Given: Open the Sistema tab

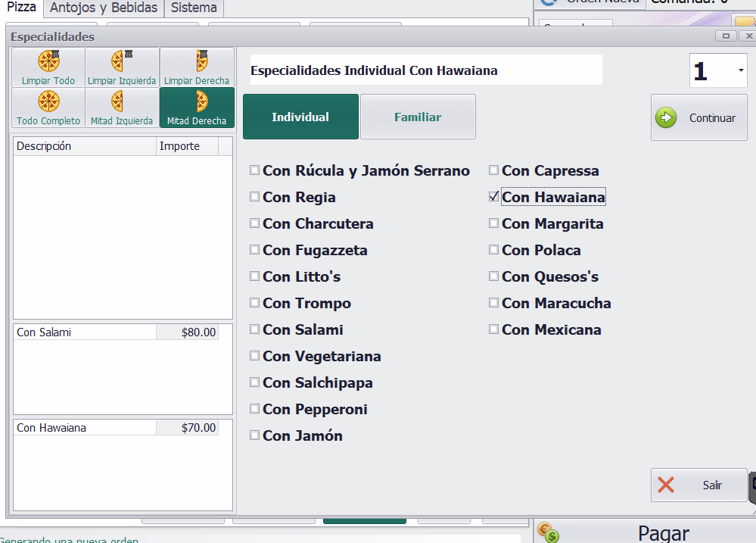Looking at the screenshot, I should pyautogui.click(x=194, y=8).
